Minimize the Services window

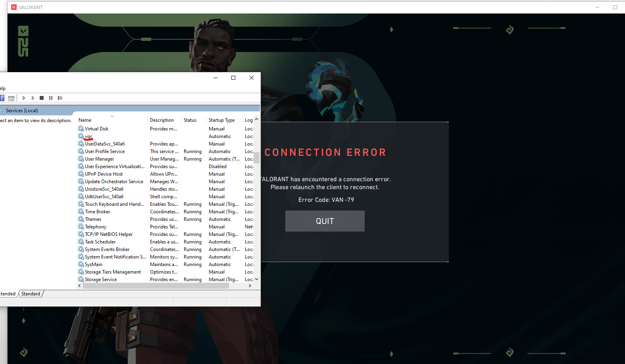[x=215, y=78]
